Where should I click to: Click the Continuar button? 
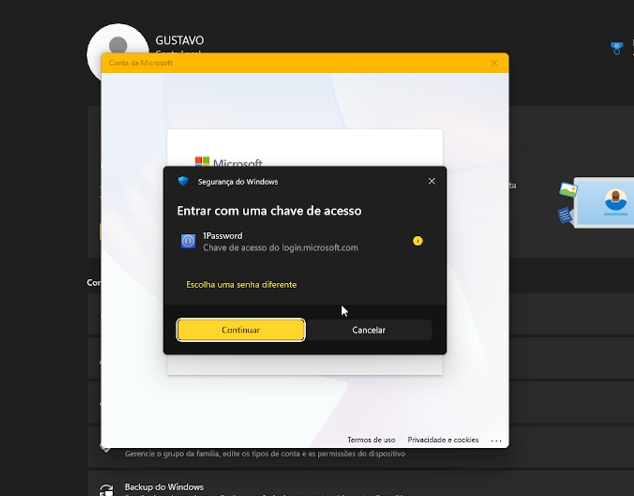[241, 330]
